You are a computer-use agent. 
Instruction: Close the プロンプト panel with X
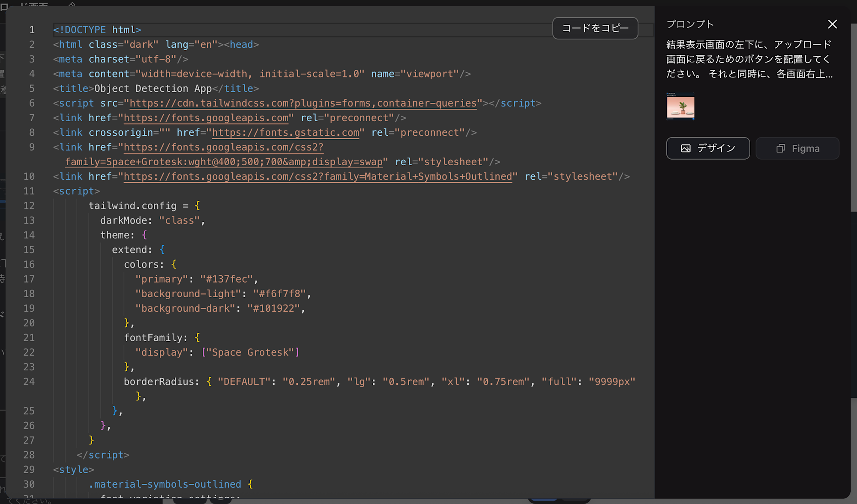pyautogui.click(x=832, y=24)
